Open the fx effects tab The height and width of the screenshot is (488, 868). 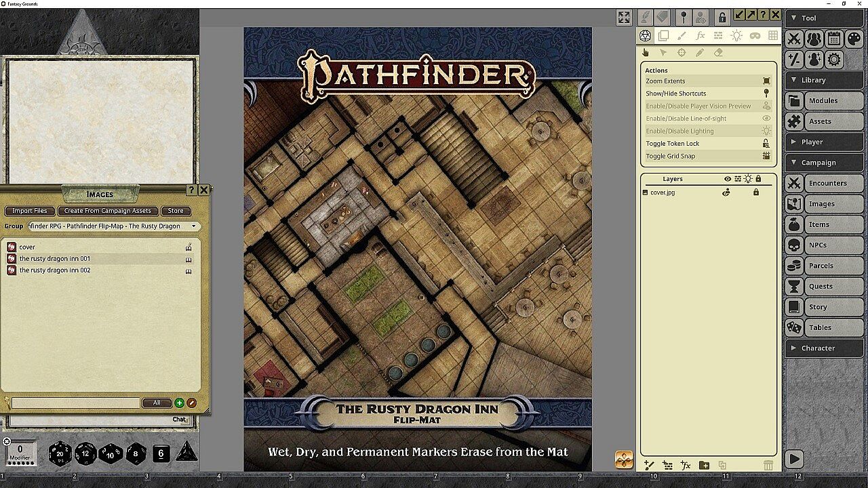click(x=700, y=36)
